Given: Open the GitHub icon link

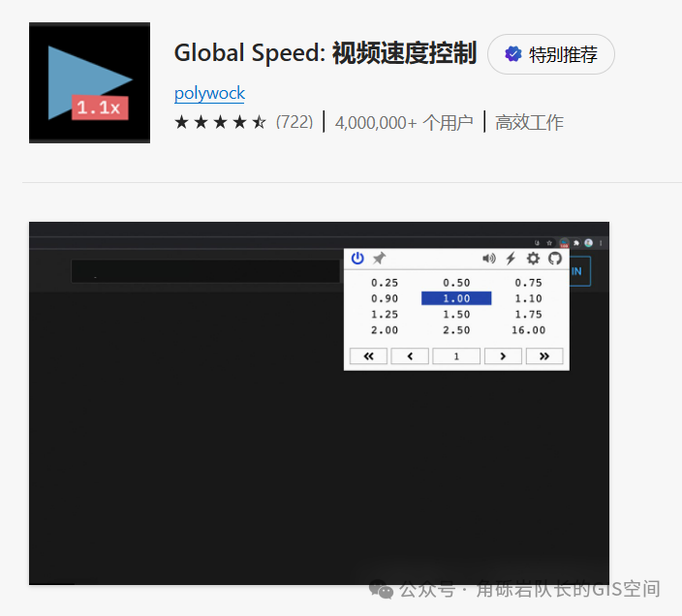Looking at the screenshot, I should coord(555,259).
